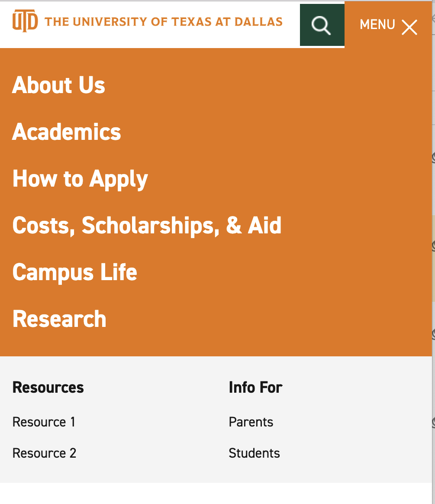This screenshot has height=504, width=435.
Task: Click the MENU label in the header
Action: point(377,25)
